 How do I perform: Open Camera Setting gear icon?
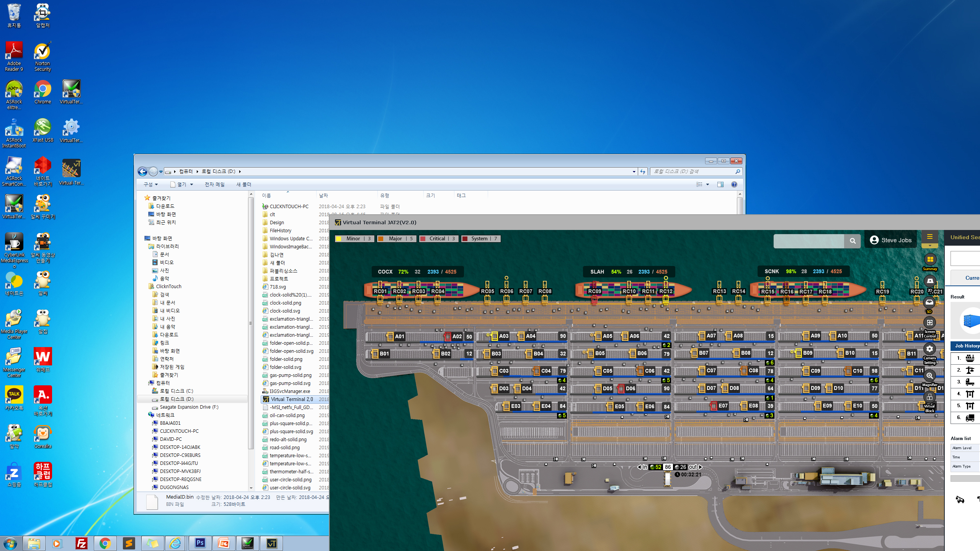929,349
